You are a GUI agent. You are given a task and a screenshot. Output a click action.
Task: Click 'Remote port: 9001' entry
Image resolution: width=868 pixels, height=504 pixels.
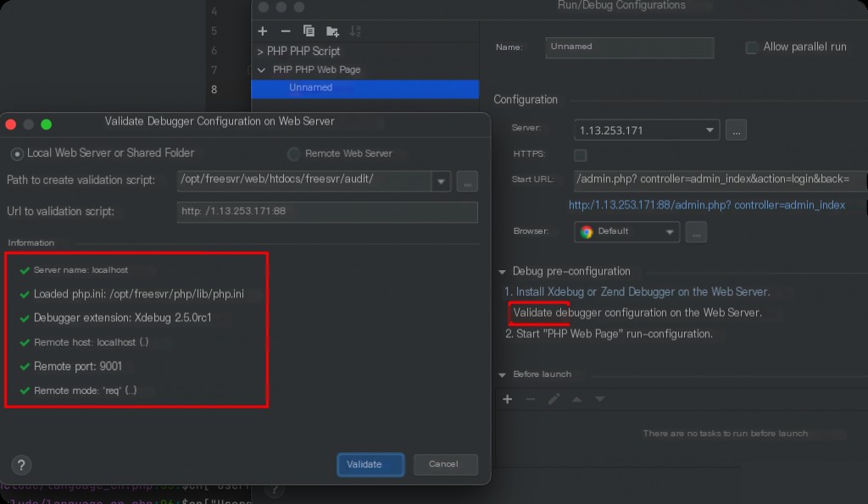tap(77, 366)
